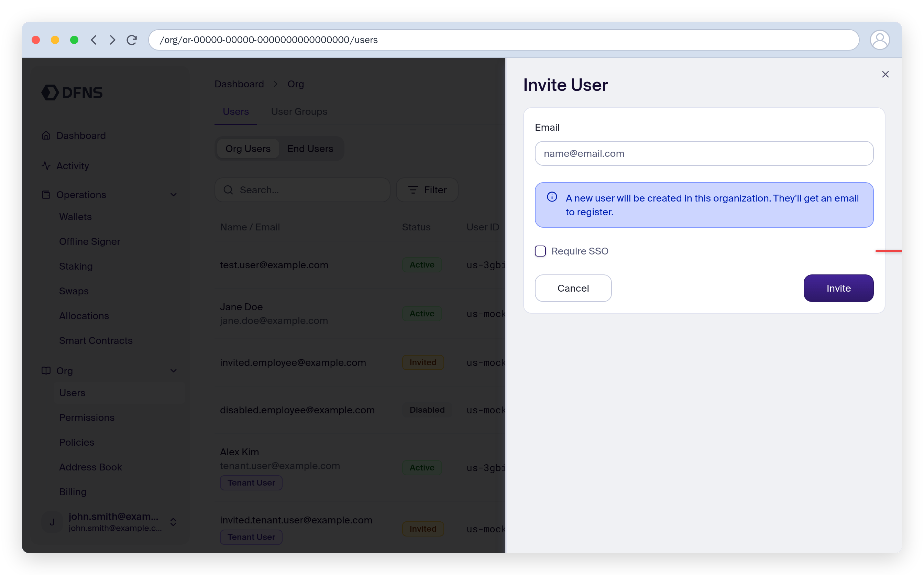
Task: Go back with the browser back arrow
Action: coord(93,40)
